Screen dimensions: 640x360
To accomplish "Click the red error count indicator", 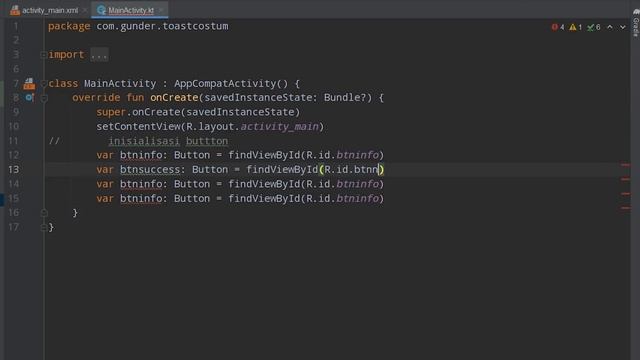I will (558, 27).
